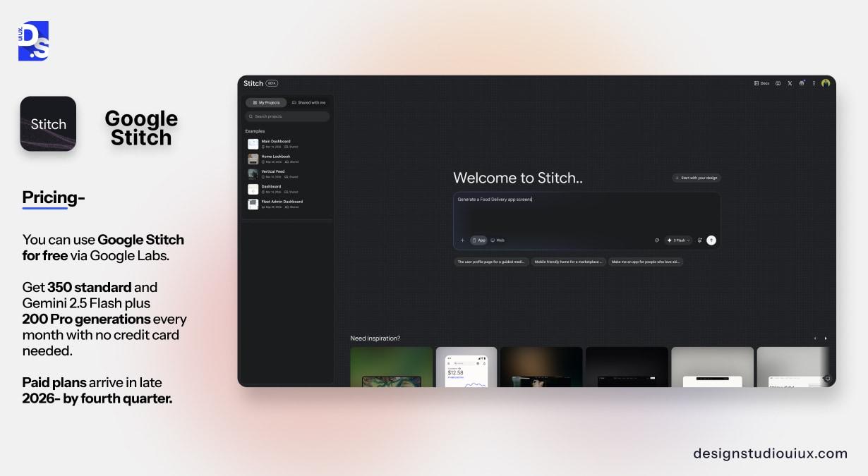Open the Discord community icon in header
Image resolution: width=868 pixels, height=476 pixels.
coord(778,83)
